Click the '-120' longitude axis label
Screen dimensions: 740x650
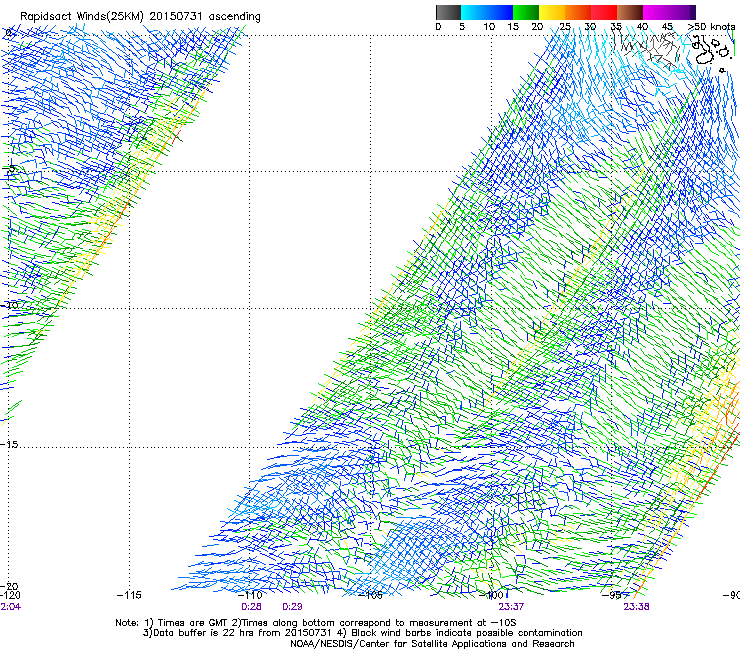(10, 595)
